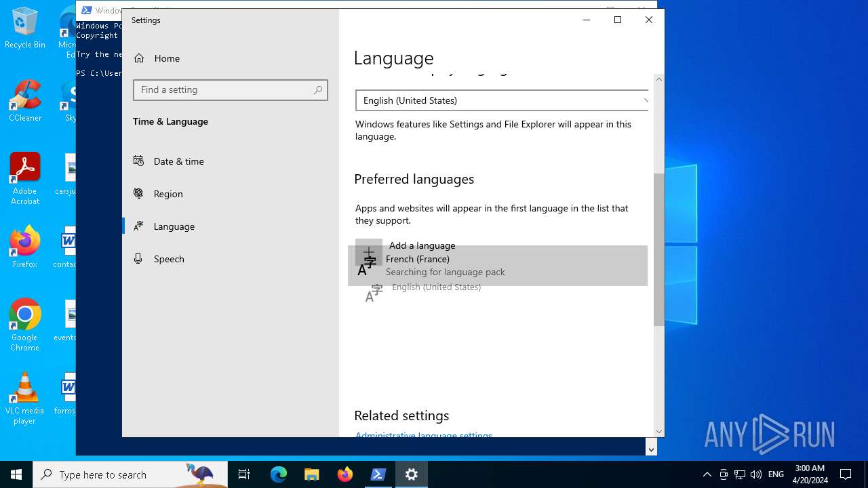The height and width of the screenshot is (488, 868).
Task: Open Task View from the taskbar
Action: pos(244,474)
